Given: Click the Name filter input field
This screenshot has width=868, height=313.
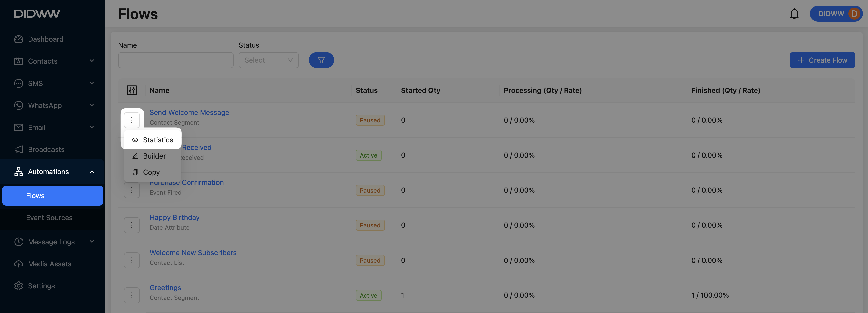Looking at the screenshot, I should click(176, 60).
